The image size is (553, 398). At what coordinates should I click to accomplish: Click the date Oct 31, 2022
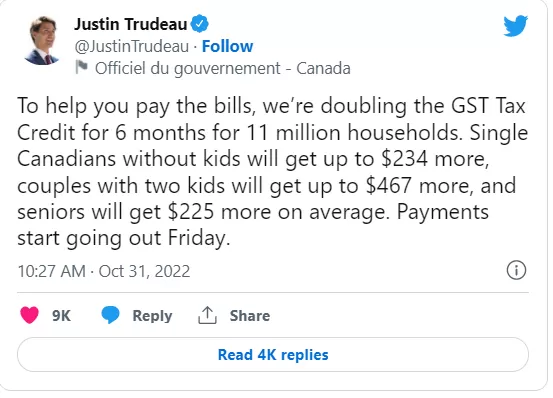point(144,271)
